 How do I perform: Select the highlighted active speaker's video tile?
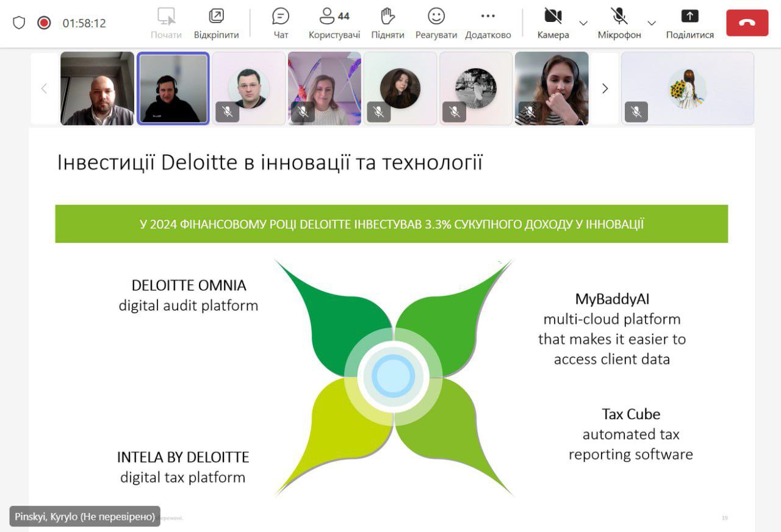coord(173,88)
